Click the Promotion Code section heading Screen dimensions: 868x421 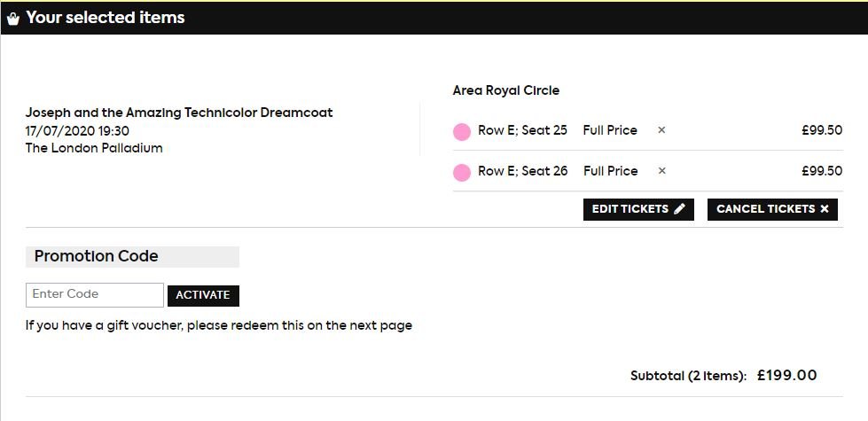tap(96, 256)
